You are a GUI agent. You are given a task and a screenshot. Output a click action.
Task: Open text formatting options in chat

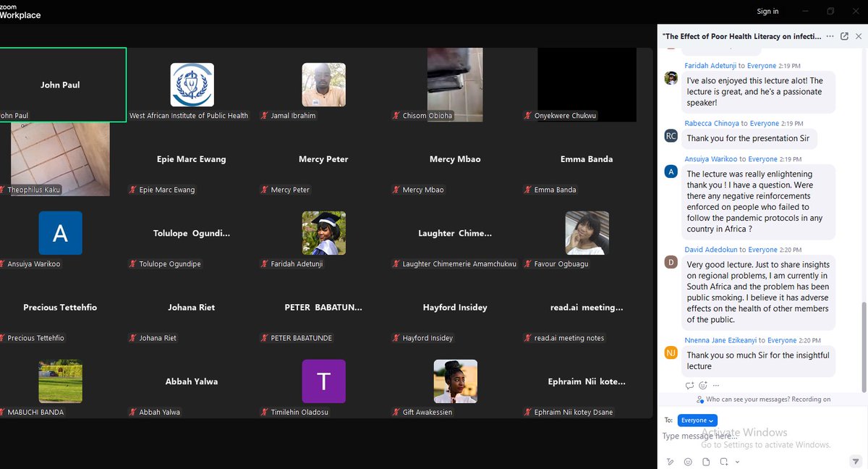click(671, 462)
